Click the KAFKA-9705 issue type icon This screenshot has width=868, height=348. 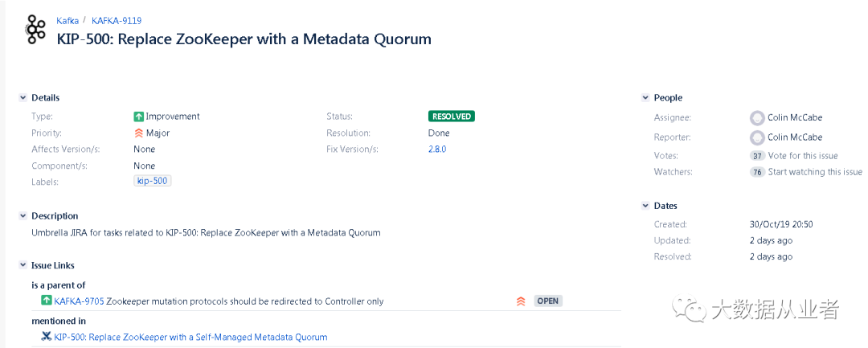pos(47,301)
